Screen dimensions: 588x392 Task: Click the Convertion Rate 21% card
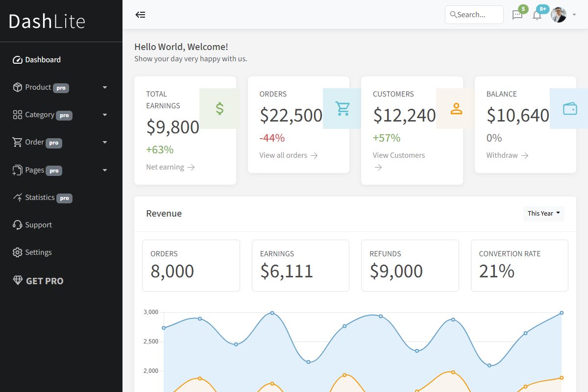tap(519, 266)
